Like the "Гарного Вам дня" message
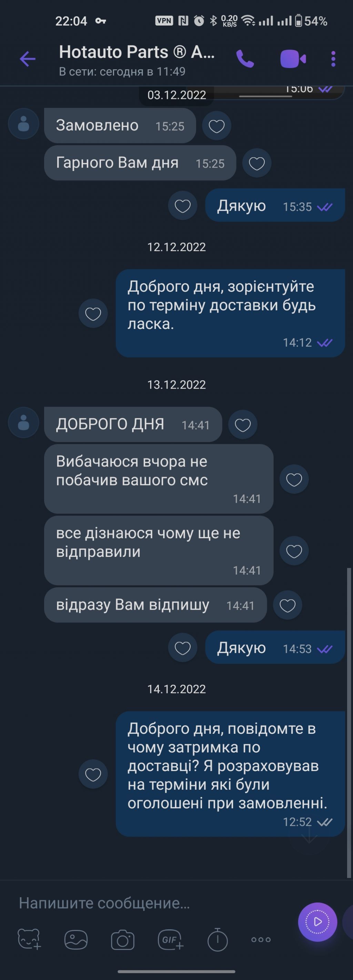Viewport: 353px width, 980px height. [x=257, y=163]
